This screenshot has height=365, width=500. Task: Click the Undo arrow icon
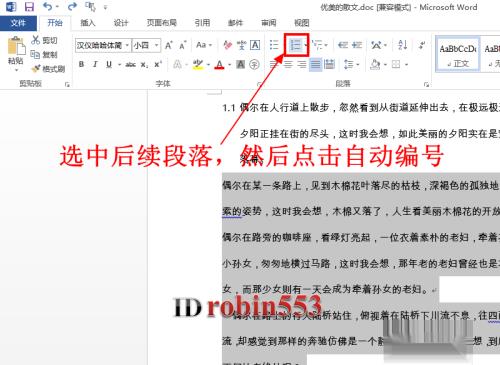48,6
